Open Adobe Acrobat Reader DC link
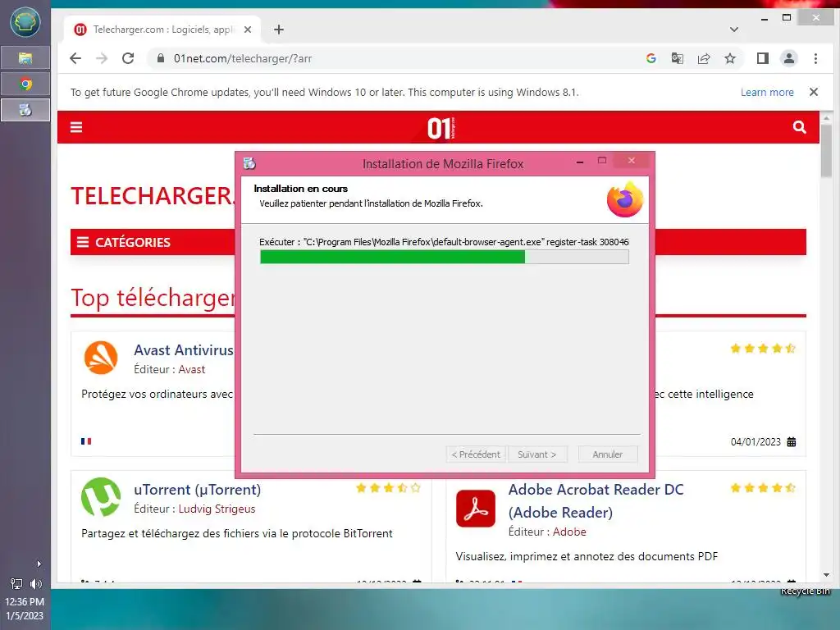Image resolution: width=840 pixels, height=630 pixels. click(x=596, y=501)
